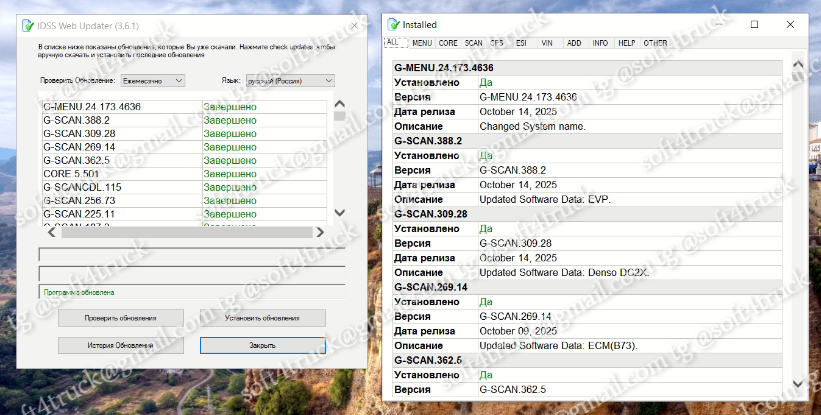Switch to the SCAN tab
This screenshot has width=821, height=415.
[x=473, y=43]
